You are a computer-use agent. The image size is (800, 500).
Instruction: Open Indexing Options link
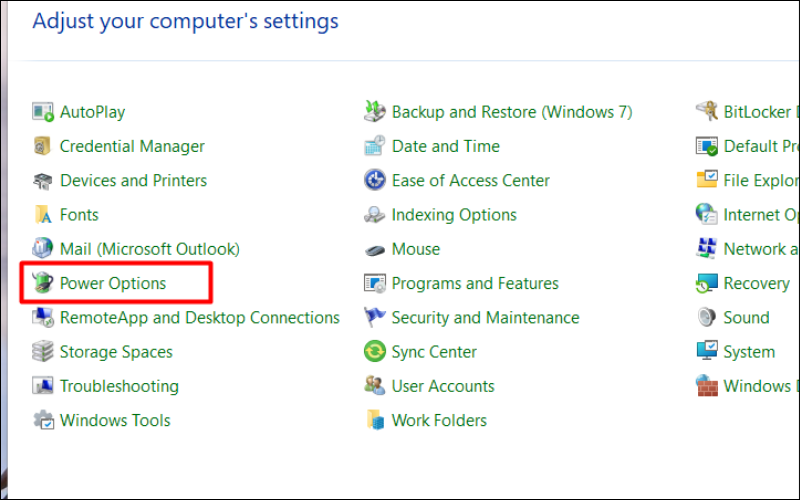click(x=454, y=215)
